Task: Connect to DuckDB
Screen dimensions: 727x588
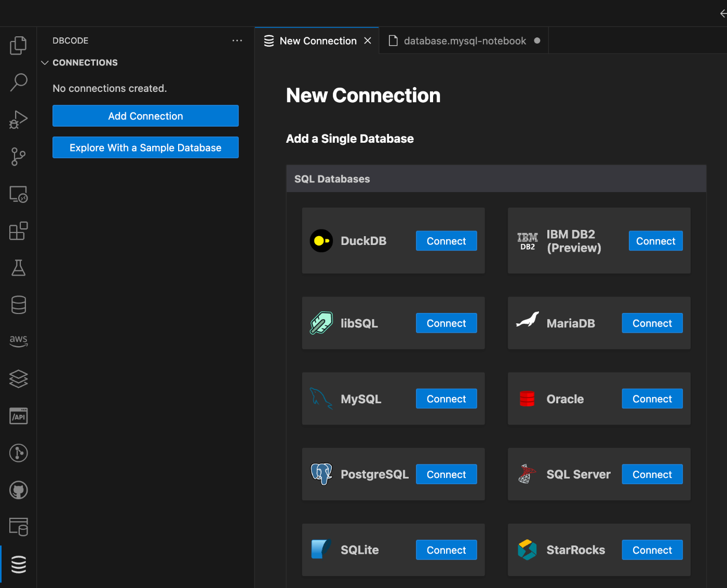Action: (x=446, y=241)
